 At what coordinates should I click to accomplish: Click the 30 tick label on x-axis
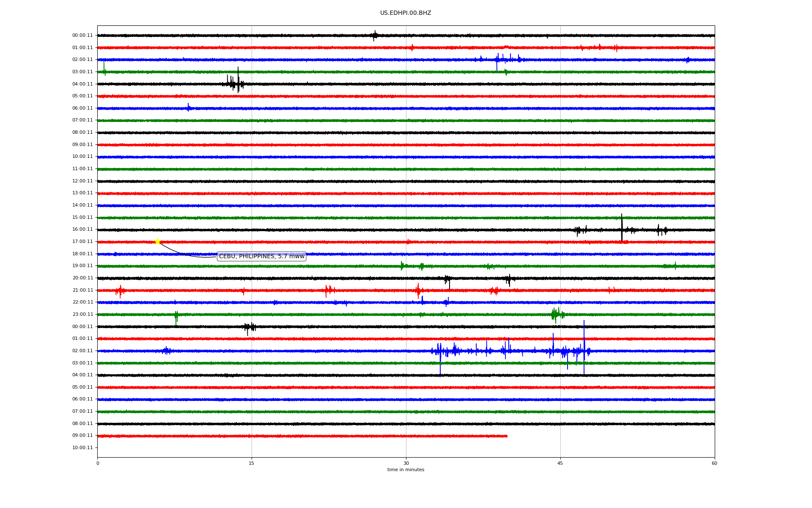pos(406,464)
